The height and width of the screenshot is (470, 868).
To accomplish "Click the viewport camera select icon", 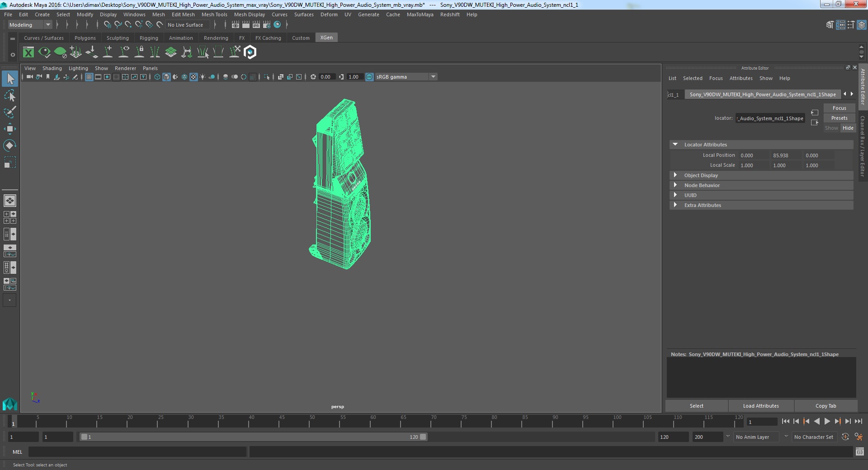I will coord(29,77).
